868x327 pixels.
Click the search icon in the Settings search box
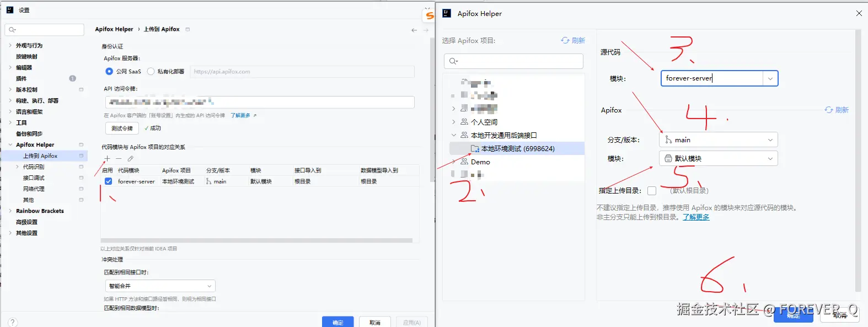click(x=12, y=30)
